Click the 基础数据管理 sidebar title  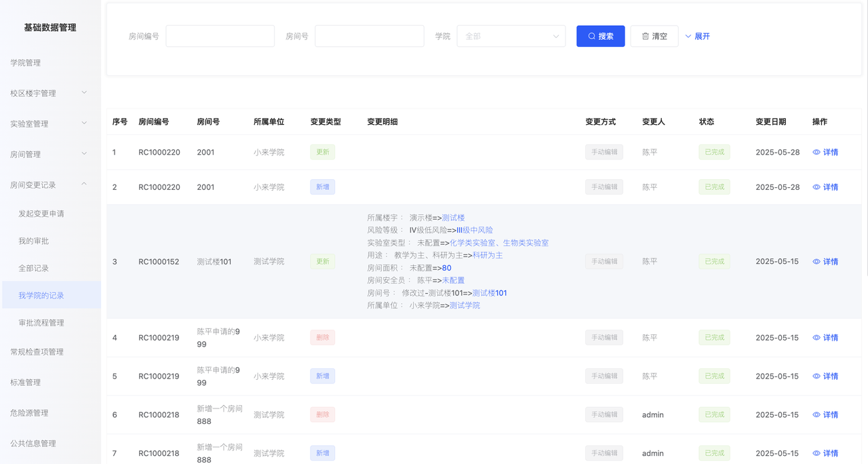coord(50,28)
